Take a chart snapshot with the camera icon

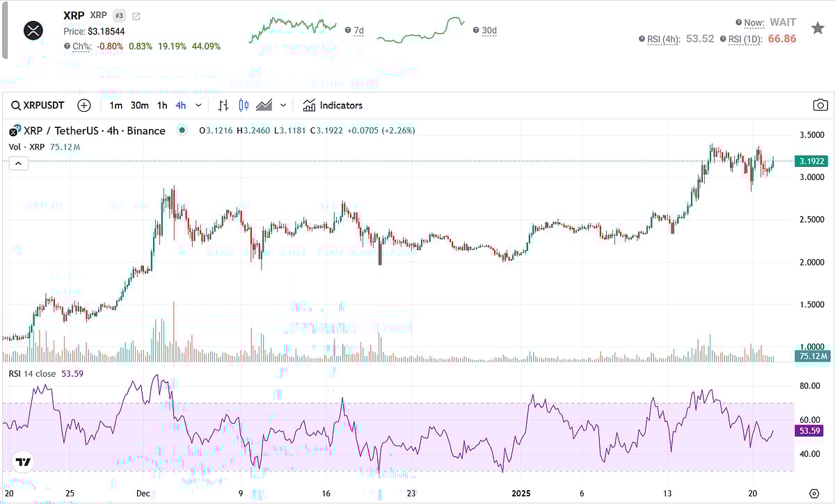pyautogui.click(x=820, y=106)
